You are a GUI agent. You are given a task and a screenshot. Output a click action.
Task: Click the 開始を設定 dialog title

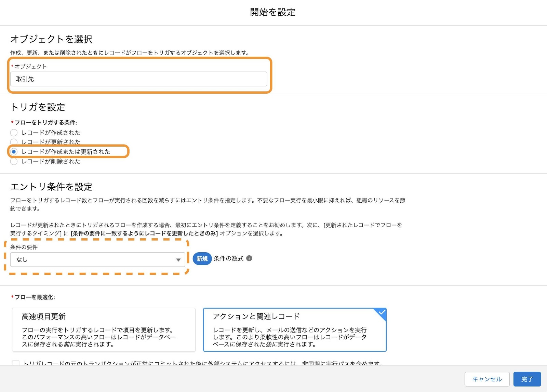point(273,12)
